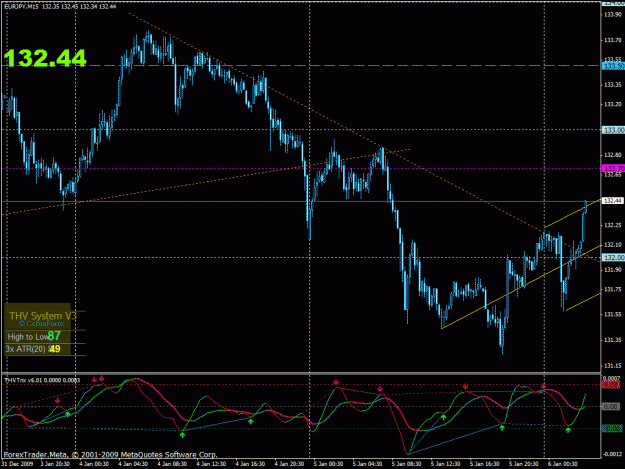The height and width of the screenshot is (469, 625).
Task: Click the 131.55 price axis label
Action: [x=613, y=315]
